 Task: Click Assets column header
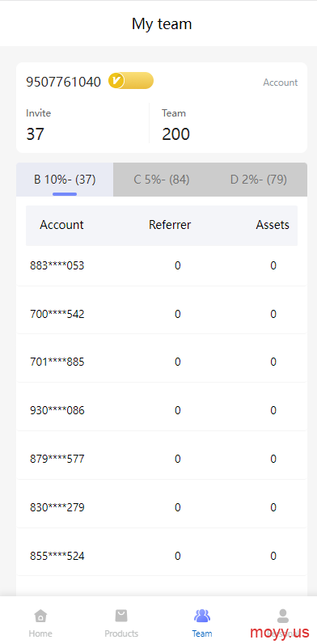click(x=273, y=225)
